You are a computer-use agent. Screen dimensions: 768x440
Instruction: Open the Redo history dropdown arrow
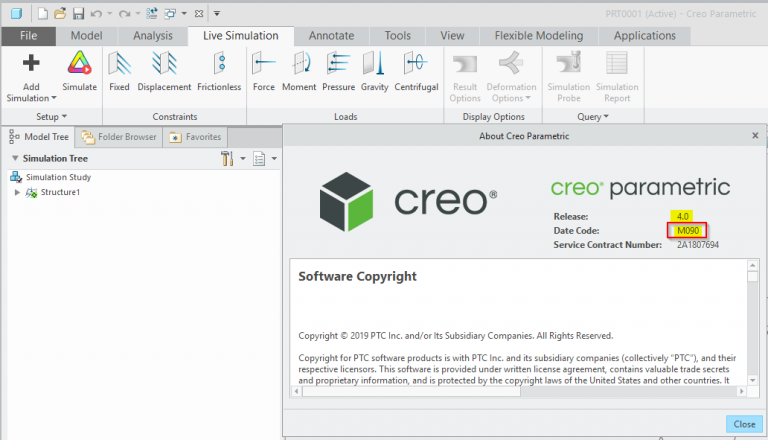(138, 14)
